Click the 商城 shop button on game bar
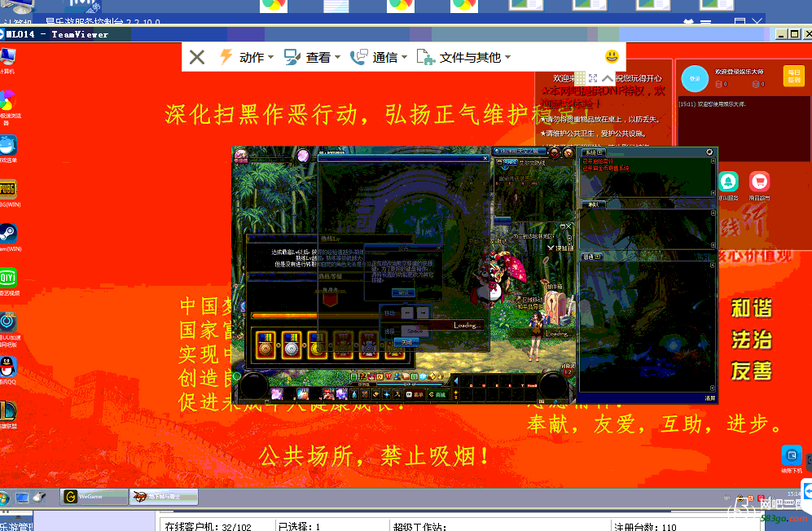812x531 pixels. coord(437,395)
